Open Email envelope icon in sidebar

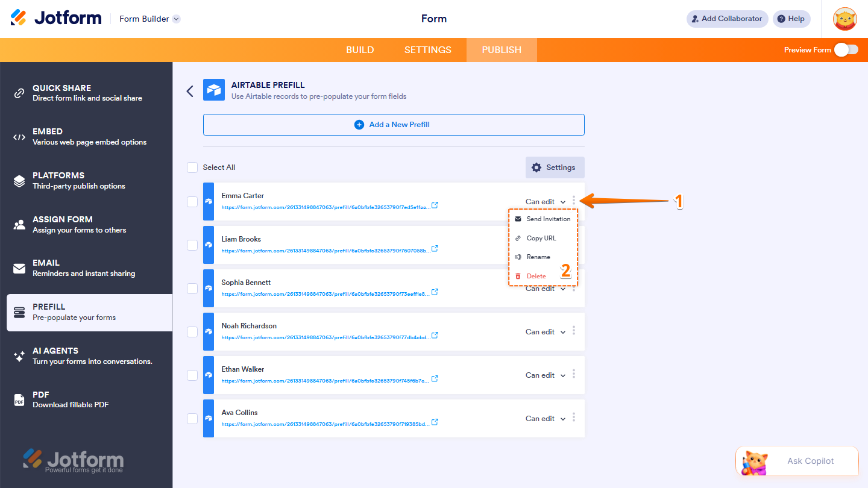19,268
